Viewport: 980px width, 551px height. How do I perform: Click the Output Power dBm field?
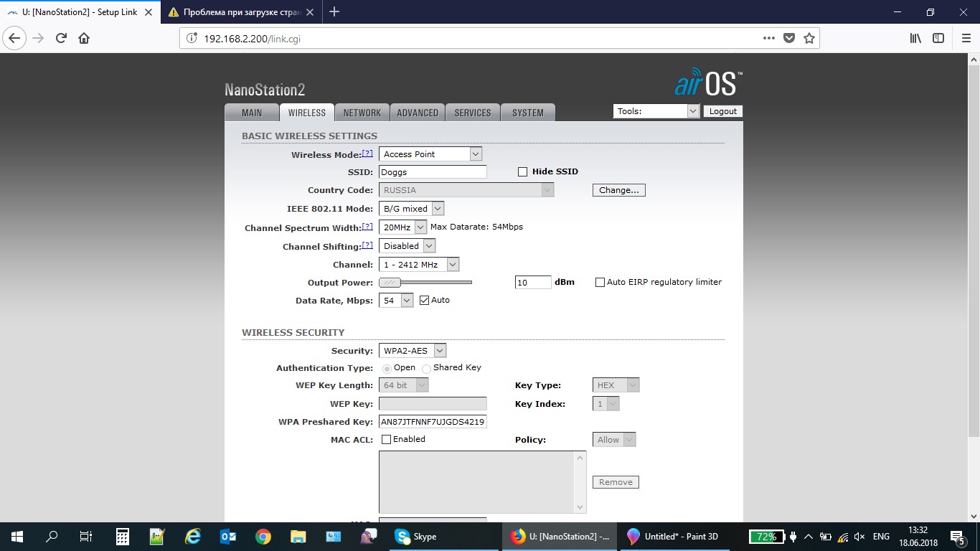coord(533,283)
